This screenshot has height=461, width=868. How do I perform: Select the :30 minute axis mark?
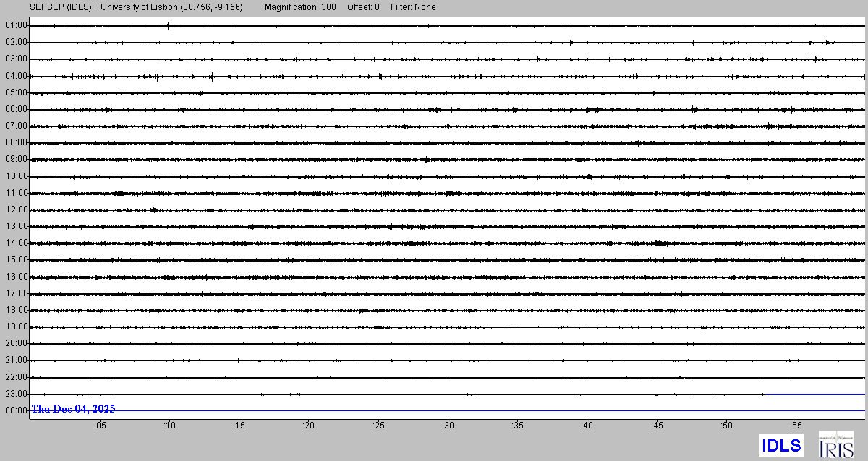pyautogui.click(x=448, y=426)
